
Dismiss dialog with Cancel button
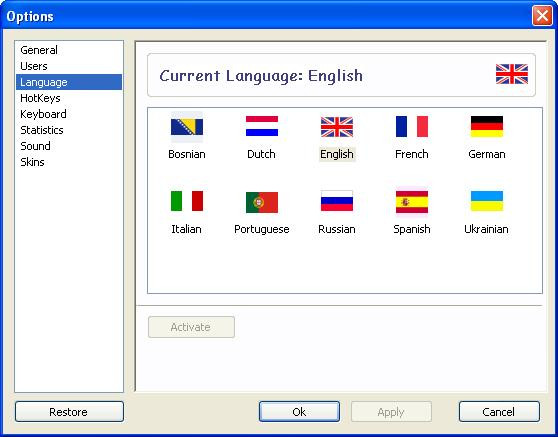tap(499, 412)
